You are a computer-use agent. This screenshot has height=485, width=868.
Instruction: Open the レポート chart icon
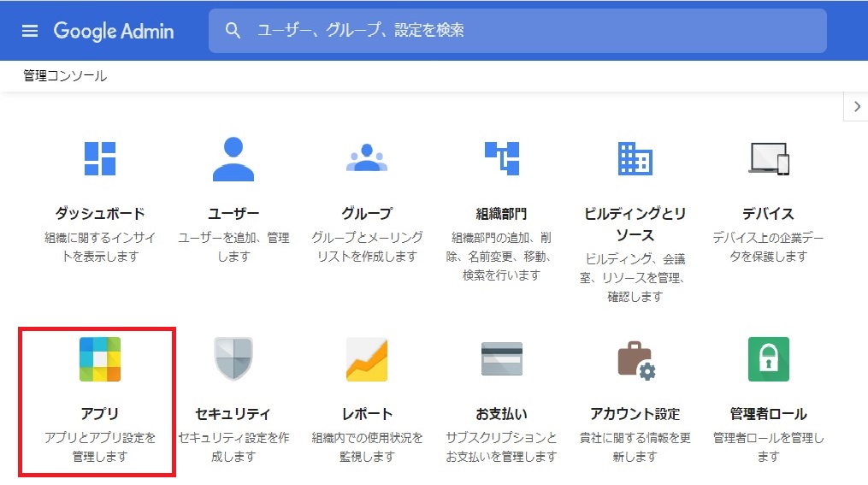(367, 359)
